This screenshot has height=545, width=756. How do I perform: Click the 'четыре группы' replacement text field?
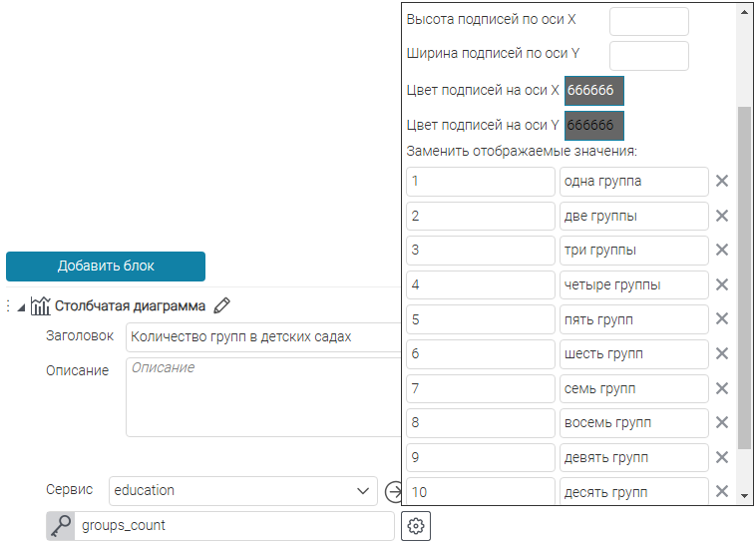tap(633, 284)
